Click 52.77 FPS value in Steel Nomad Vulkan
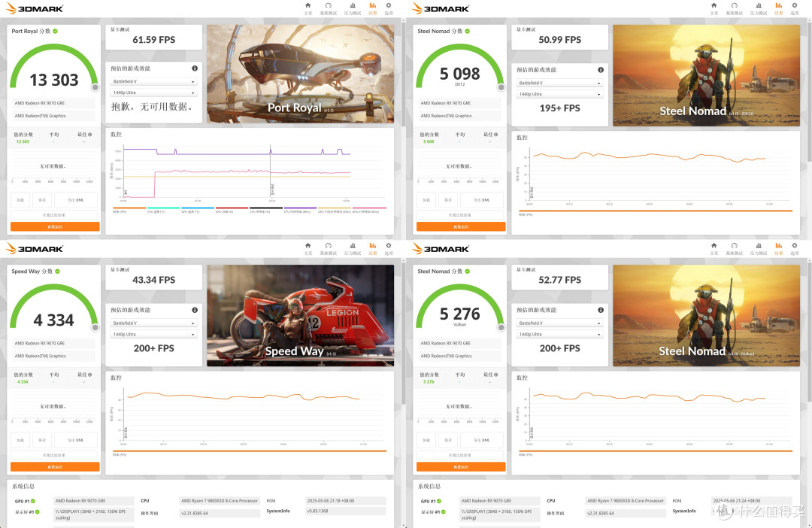This screenshot has height=528, width=812. 560,280
